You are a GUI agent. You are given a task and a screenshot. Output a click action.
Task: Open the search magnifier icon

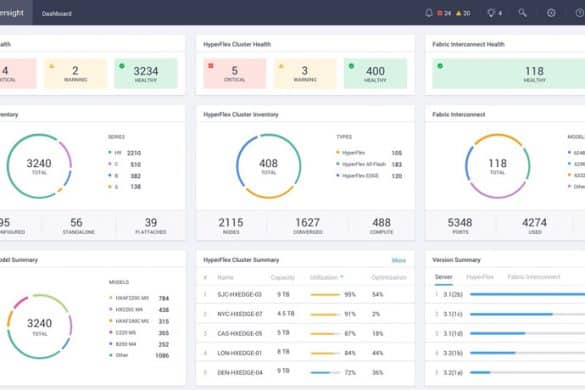[x=522, y=13]
